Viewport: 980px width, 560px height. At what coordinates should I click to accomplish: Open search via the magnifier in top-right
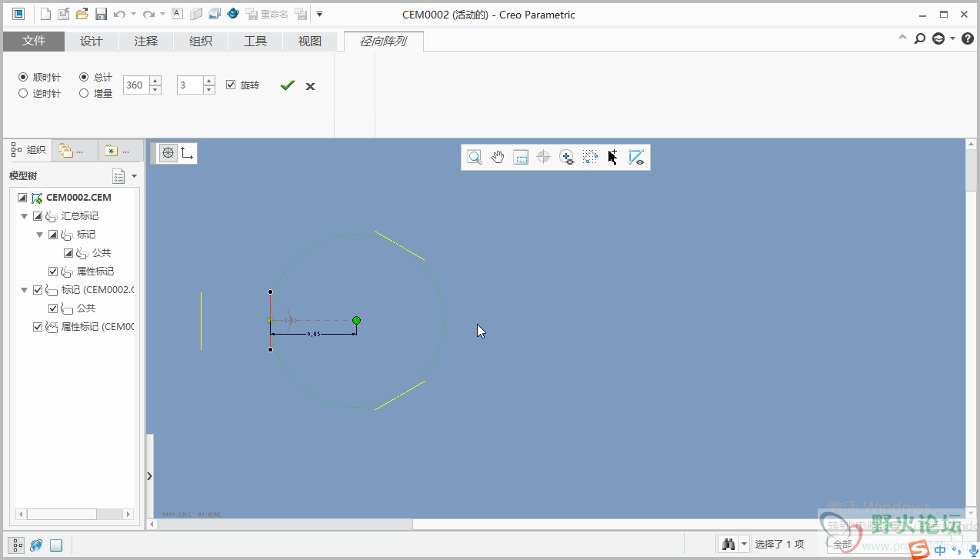920,38
